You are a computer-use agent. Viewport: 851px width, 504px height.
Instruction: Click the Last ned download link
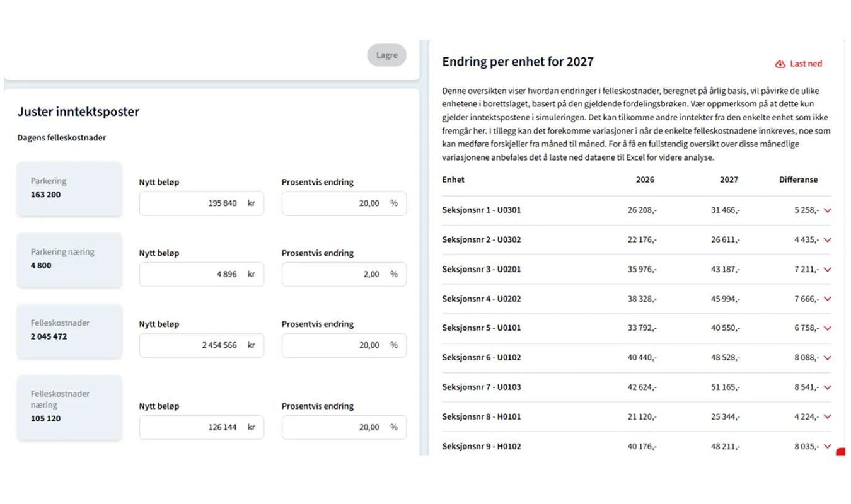[799, 64]
